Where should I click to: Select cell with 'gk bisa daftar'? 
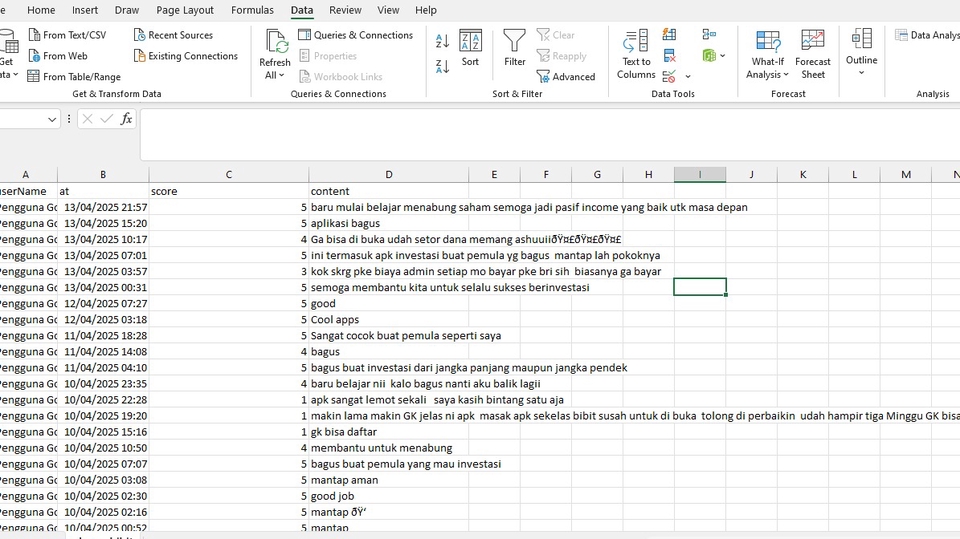pyautogui.click(x=389, y=431)
